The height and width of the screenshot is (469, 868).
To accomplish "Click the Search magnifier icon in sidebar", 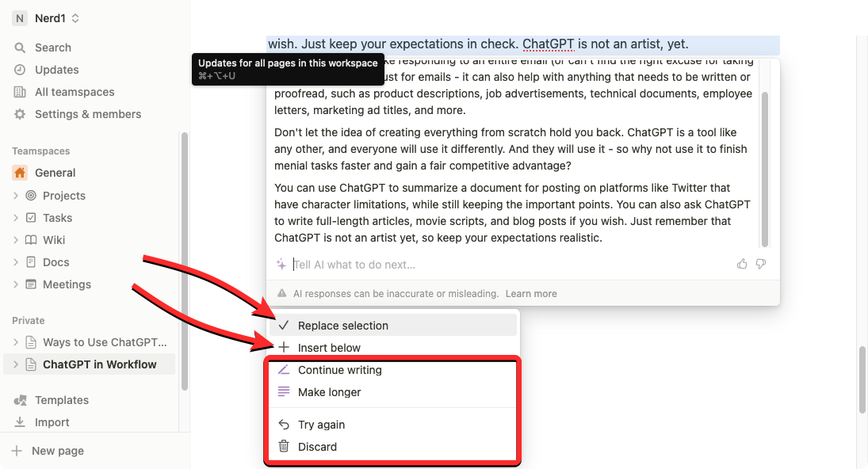I will coord(20,48).
